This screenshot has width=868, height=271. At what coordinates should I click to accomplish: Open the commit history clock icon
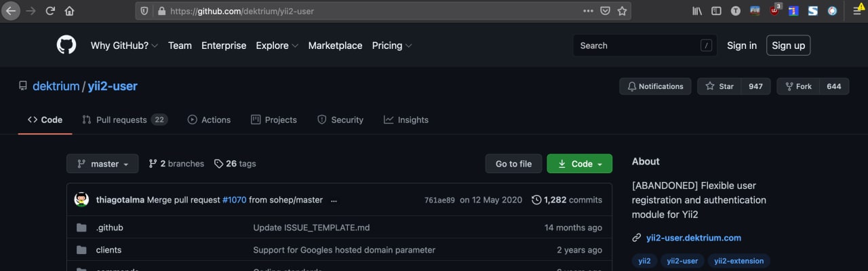(x=536, y=200)
